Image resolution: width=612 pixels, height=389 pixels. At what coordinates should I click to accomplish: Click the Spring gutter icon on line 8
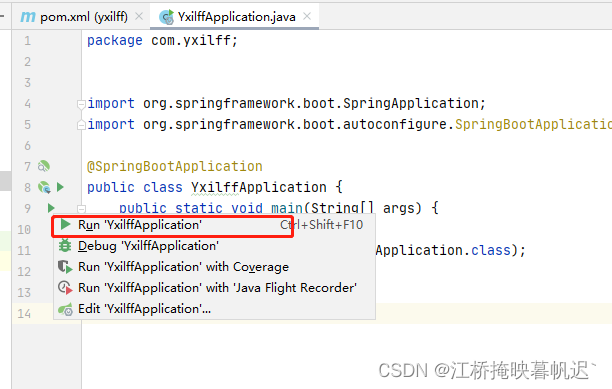[44, 188]
